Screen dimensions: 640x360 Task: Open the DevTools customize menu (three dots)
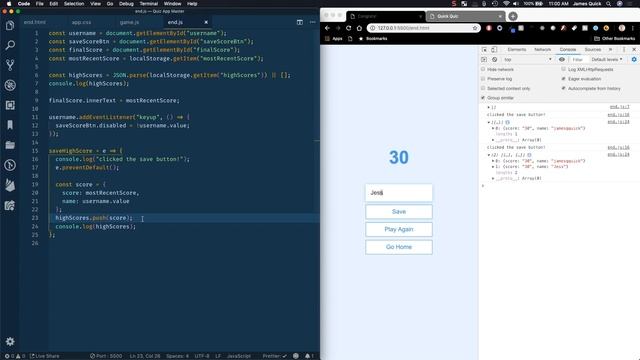point(624,49)
